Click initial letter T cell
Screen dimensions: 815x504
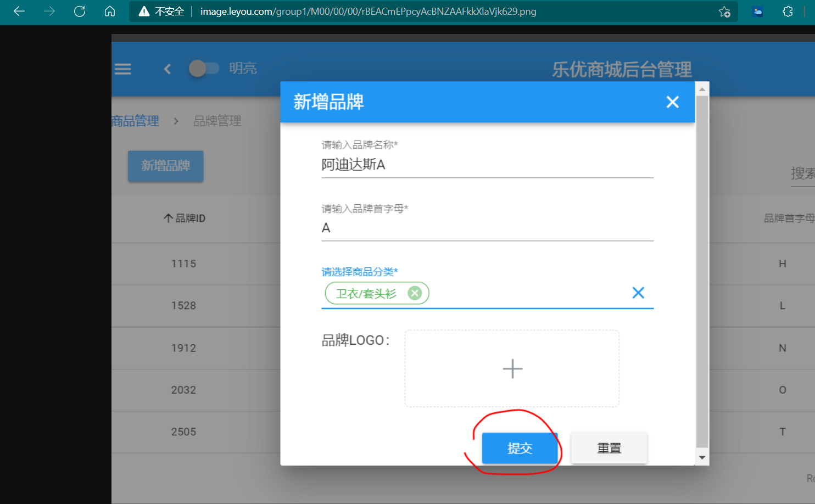(783, 432)
